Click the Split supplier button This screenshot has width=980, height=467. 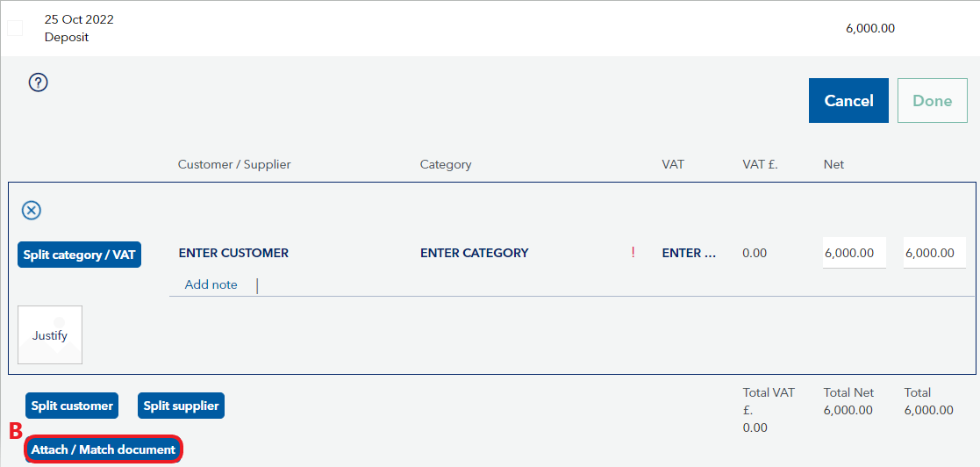182,406
